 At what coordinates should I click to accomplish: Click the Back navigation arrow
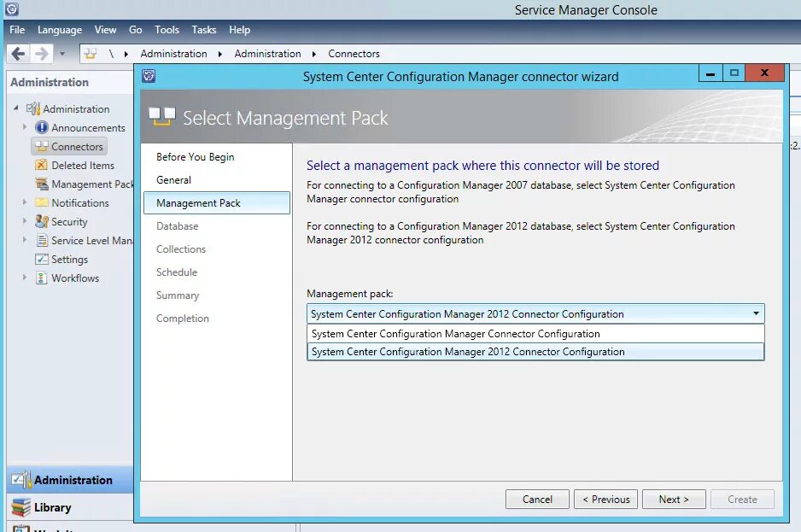coord(18,54)
